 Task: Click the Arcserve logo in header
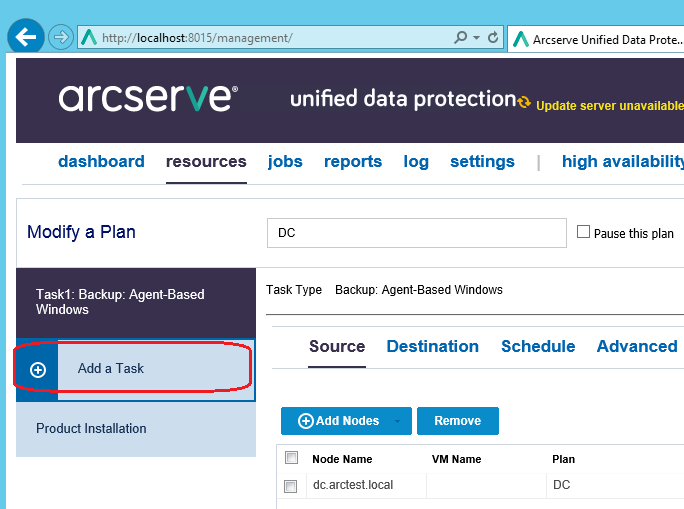pos(148,97)
